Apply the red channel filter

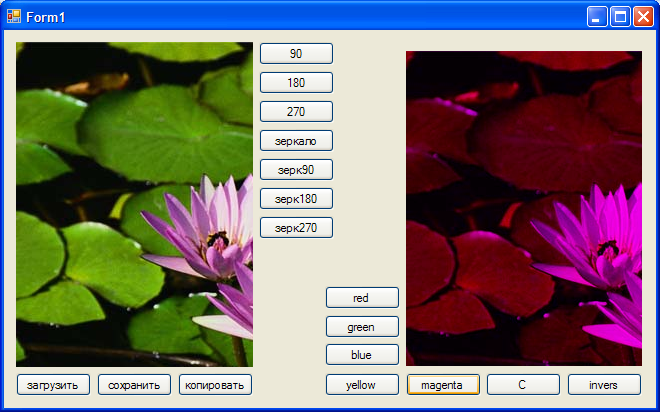[x=362, y=298]
